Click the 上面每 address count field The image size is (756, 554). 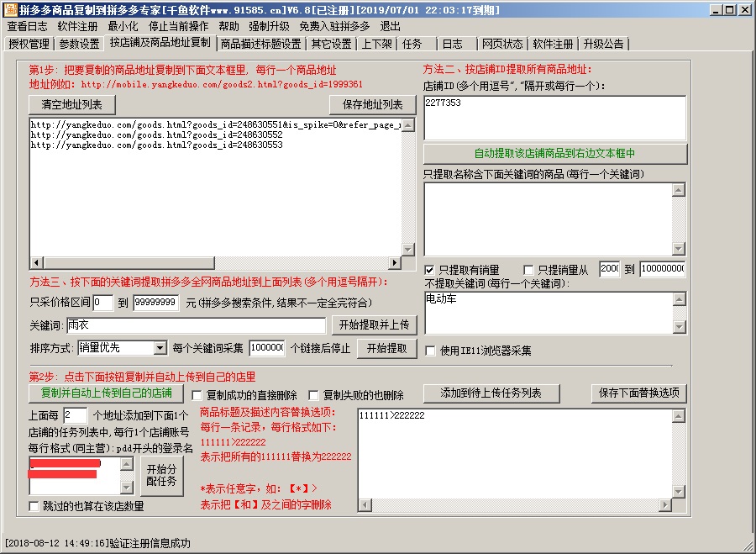coord(76,415)
